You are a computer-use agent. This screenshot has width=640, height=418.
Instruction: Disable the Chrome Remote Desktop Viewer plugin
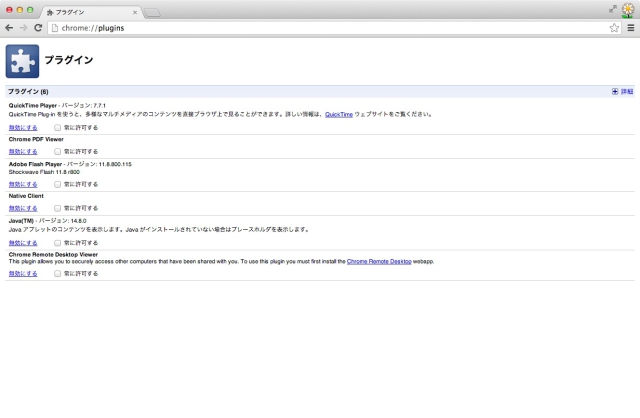click(x=23, y=273)
